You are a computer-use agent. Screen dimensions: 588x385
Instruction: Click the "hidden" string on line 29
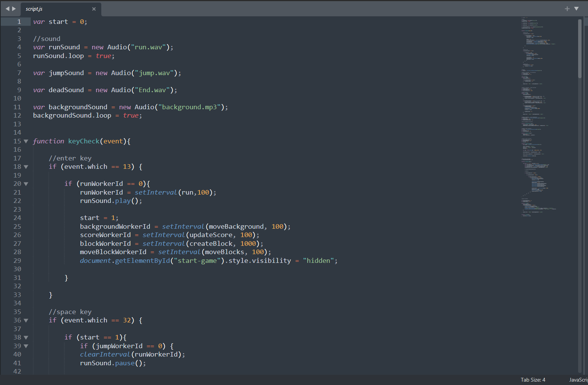(318, 261)
